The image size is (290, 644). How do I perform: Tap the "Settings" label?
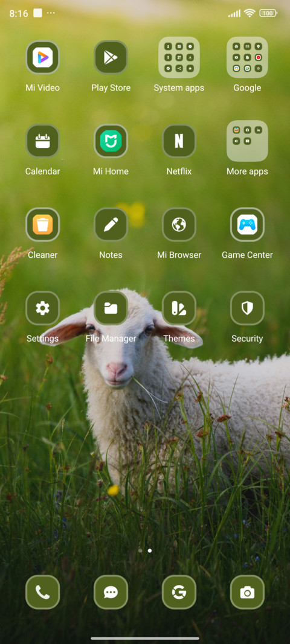[x=43, y=339]
